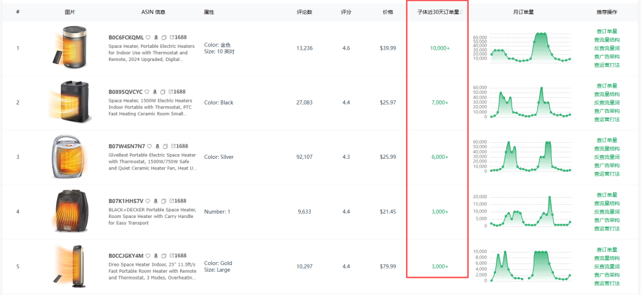Open Amazon page for B0895QVCYC
The image size is (644, 295).
point(155,92)
